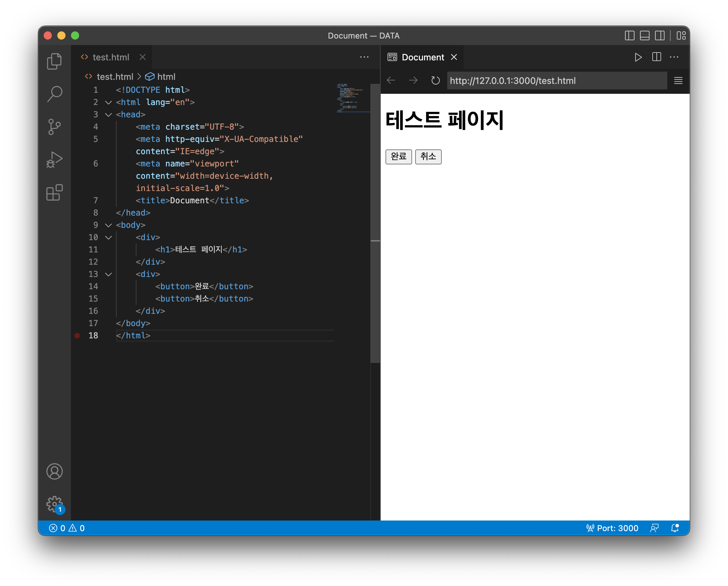The height and width of the screenshot is (586, 728).
Task: Open the Source Control panel icon
Action: pyautogui.click(x=54, y=126)
